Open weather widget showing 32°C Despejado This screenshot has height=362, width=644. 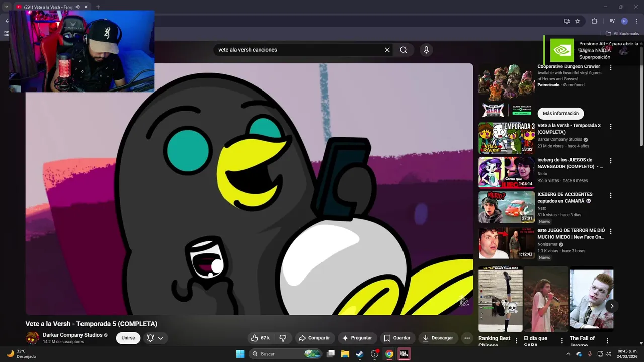[x=21, y=354]
